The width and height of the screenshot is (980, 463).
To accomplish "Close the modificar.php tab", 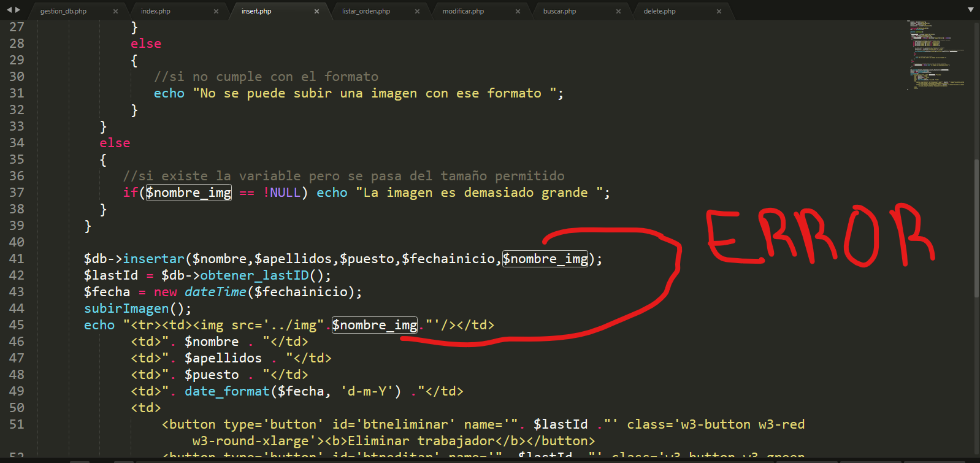I will click(518, 11).
